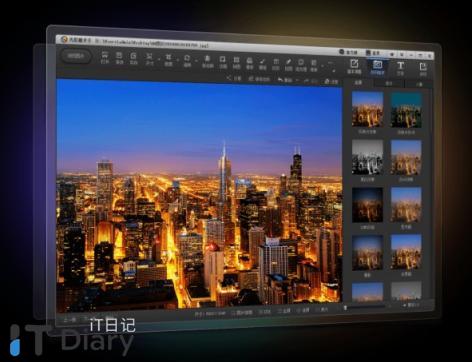Adjust the slider below the effect thumbnails
Screen dimensions: 472x362
coord(365,307)
